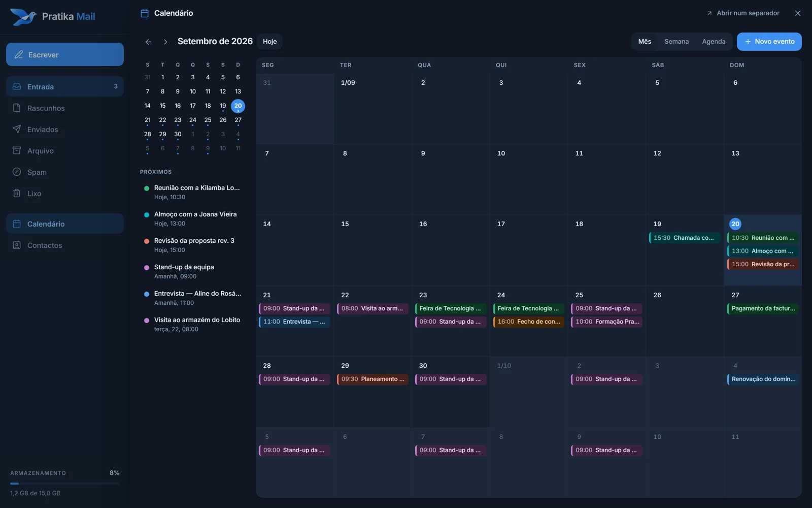Screen dimensions: 812x508
Task: Select Stand-up da equipa upcoming item
Action: [x=192, y=271]
